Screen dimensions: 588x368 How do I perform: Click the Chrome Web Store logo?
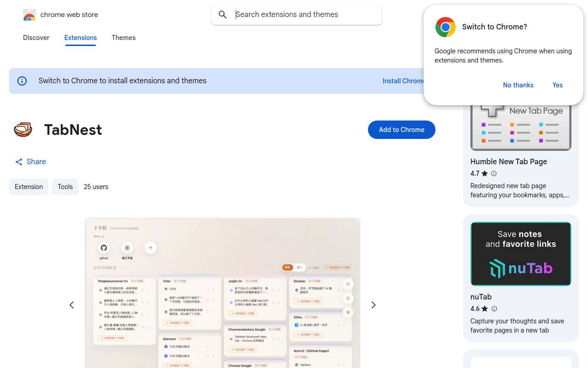coord(29,15)
